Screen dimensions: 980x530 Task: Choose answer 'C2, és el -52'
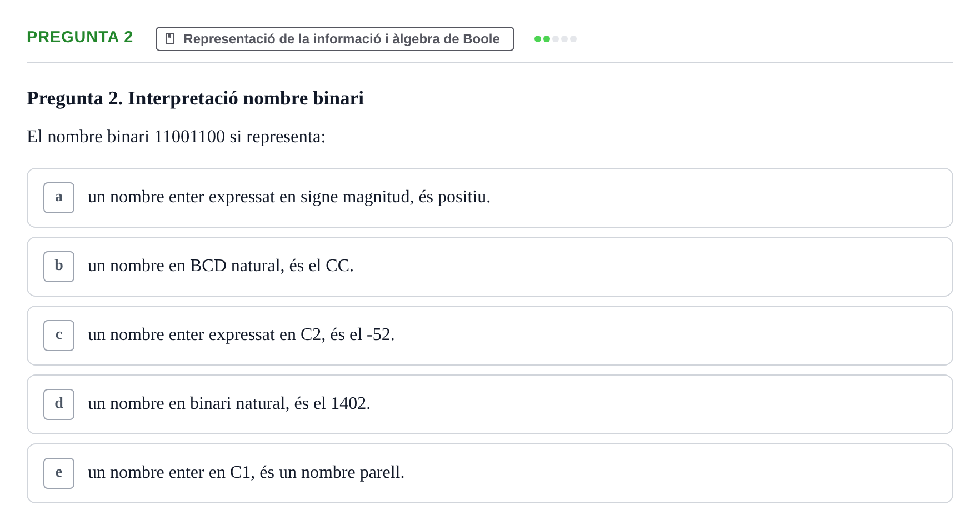[x=490, y=336]
